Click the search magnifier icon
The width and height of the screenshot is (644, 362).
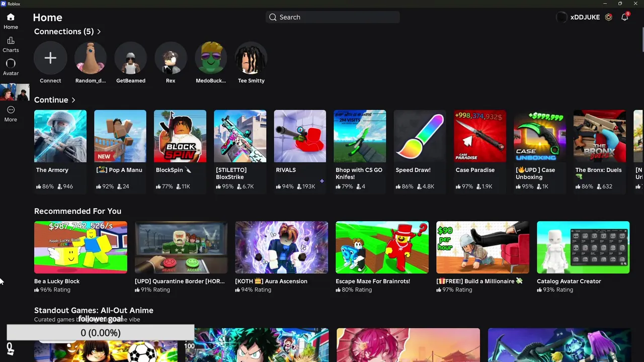(273, 17)
